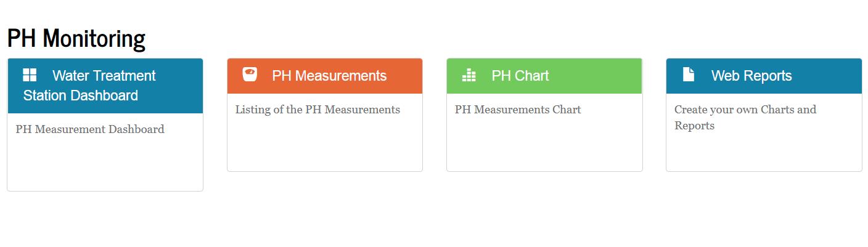Click empty white area below "PH Measurement Dashboard"
The image size is (868, 247).
point(105,163)
